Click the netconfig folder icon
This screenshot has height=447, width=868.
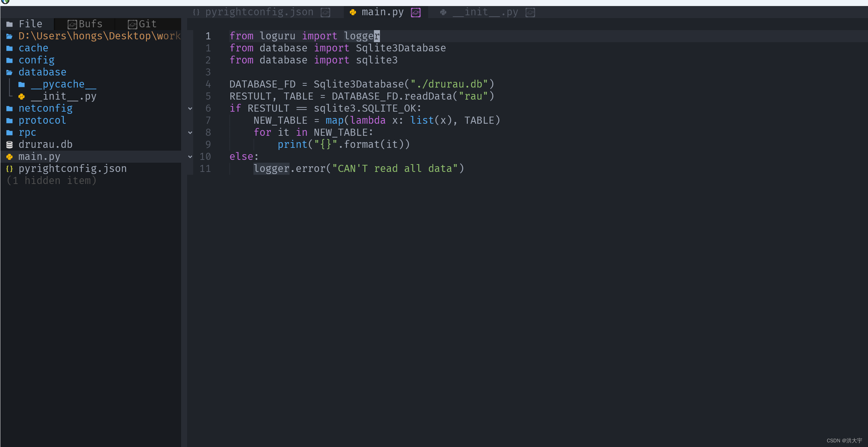coord(10,108)
